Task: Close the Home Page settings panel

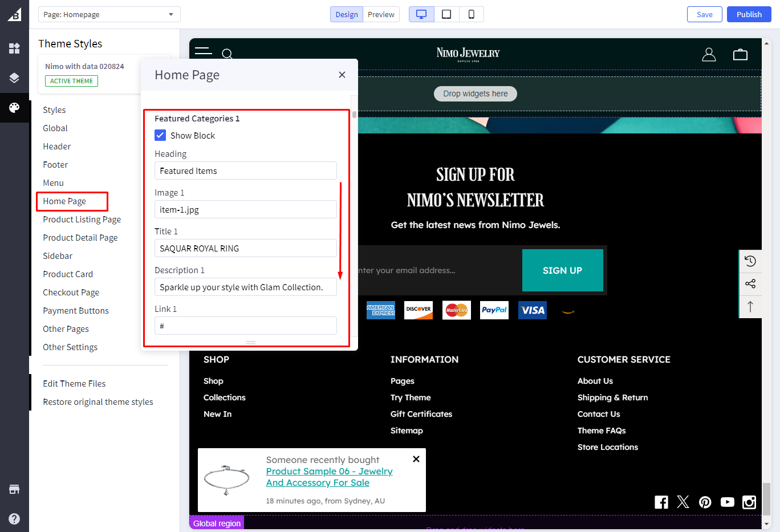Action: coord(342,75)
